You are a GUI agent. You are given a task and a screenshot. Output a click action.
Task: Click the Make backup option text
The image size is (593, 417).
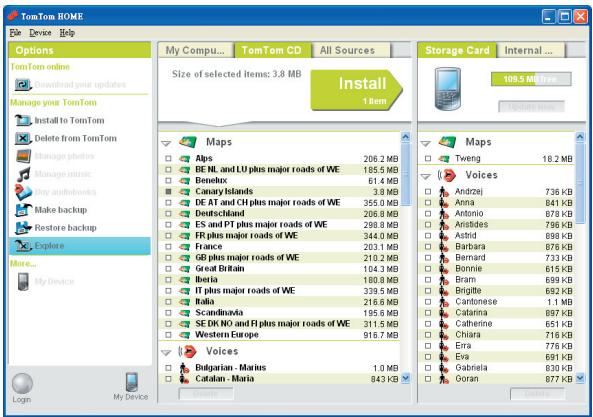[61, 210]
